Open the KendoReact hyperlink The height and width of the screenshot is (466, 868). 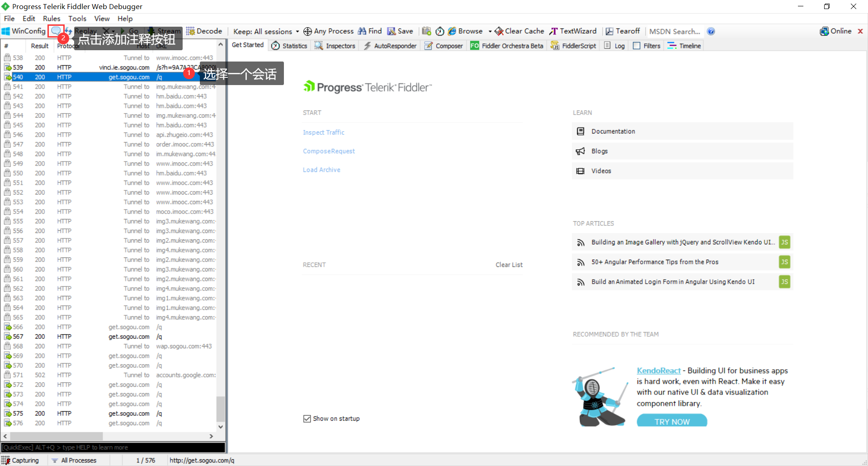click(x=659, y=371)
